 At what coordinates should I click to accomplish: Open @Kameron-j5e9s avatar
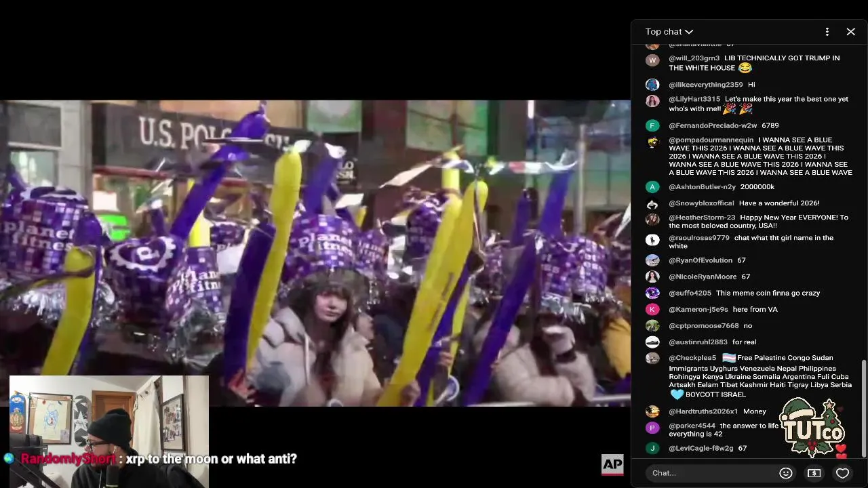652,309
